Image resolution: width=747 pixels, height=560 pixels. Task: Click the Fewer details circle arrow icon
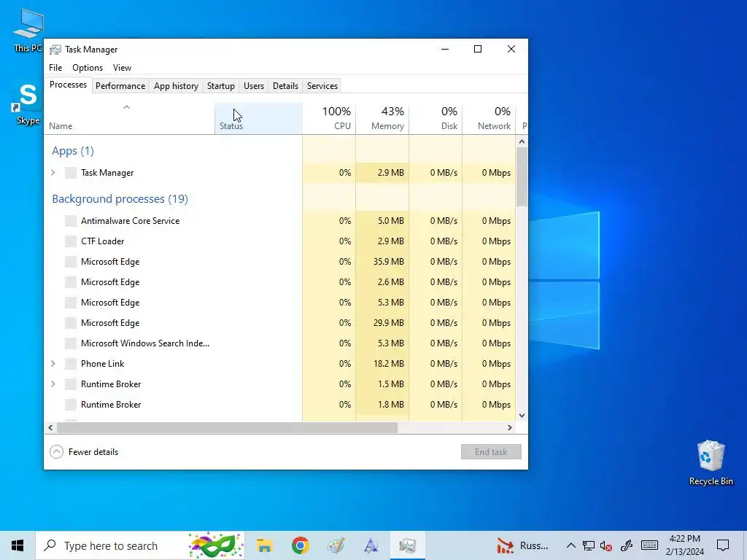tap(57, 452)
